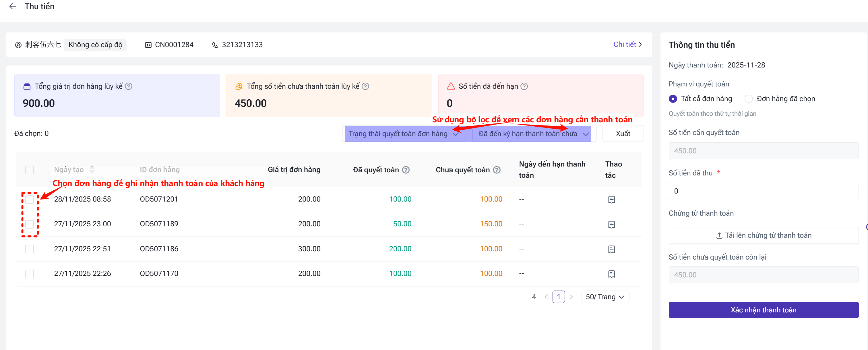Click the sort arrows on the Ngày tạo column
The image size is (868, 350).
click(x=92, y=169)
